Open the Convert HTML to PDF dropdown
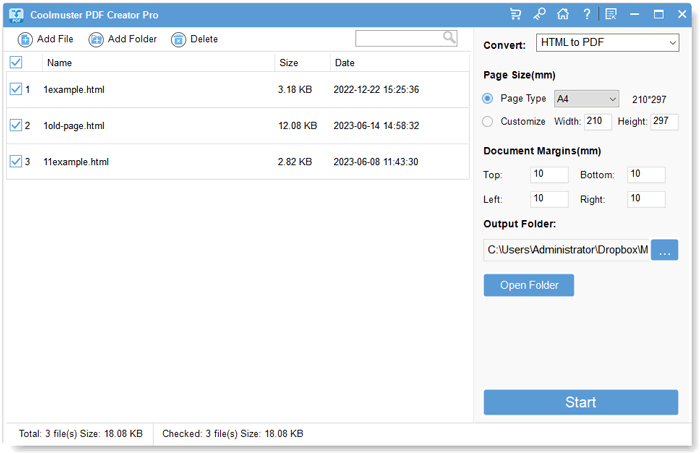 (608, 43)
